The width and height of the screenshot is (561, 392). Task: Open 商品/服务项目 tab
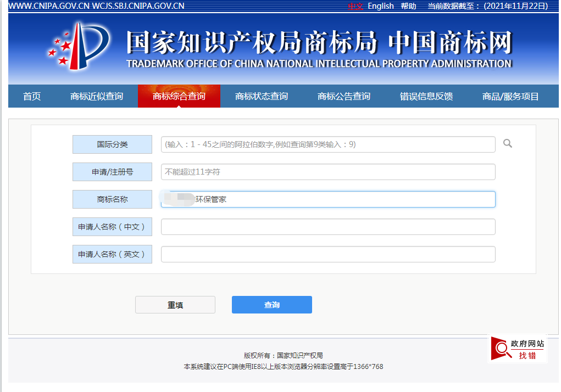coord(510,96)
